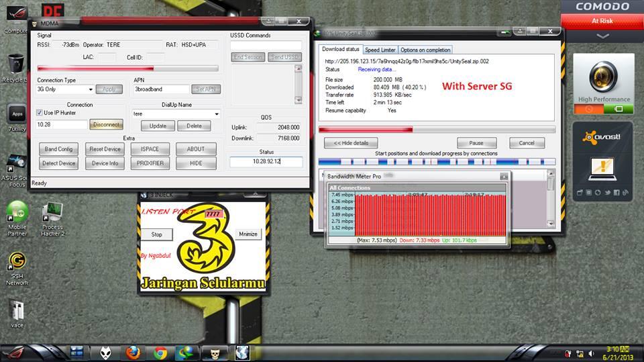Click the Set APN button

pyautogui.click(x=206, y=89)
